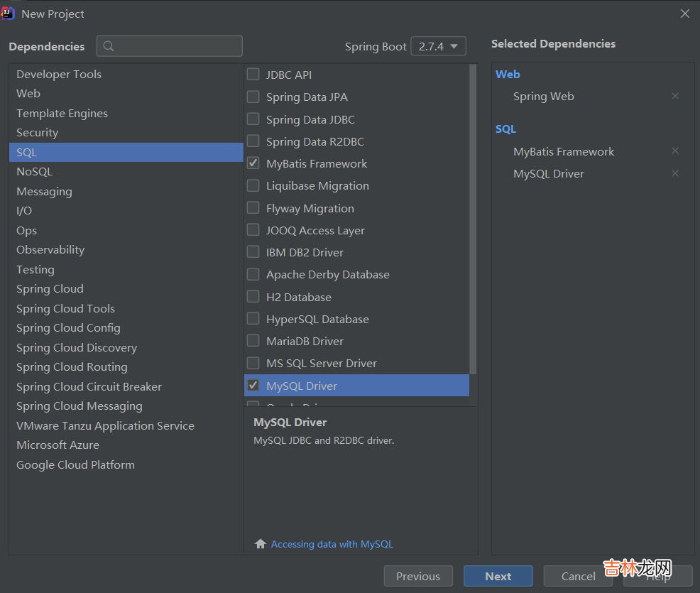Check the H2 Database option

253,297
